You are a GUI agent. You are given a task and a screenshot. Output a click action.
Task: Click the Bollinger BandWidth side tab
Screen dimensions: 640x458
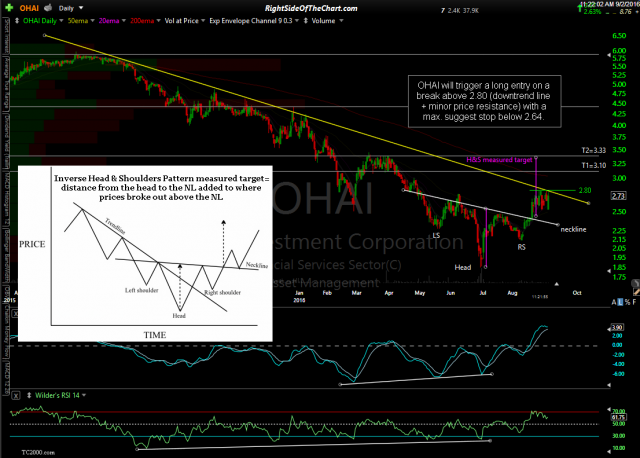[6, 256]
